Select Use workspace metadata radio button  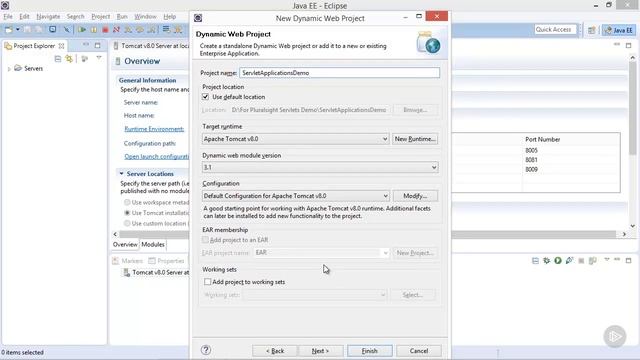click(x=127, y=202)
